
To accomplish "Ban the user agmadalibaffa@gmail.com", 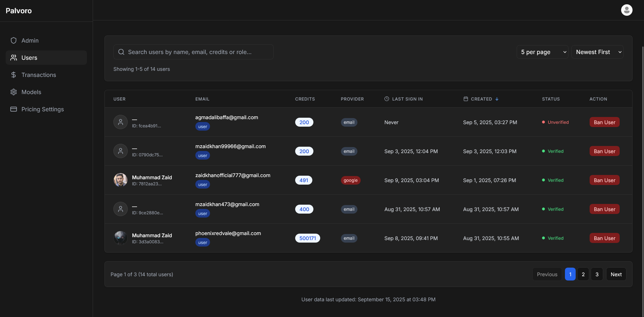I will 604,122.
